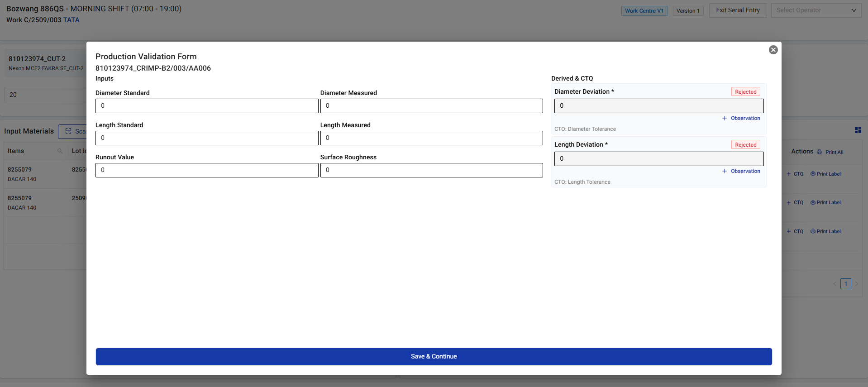Screen dimensions: 868x387
Task: Select the Length Standard input
Action: click(207, 138)
